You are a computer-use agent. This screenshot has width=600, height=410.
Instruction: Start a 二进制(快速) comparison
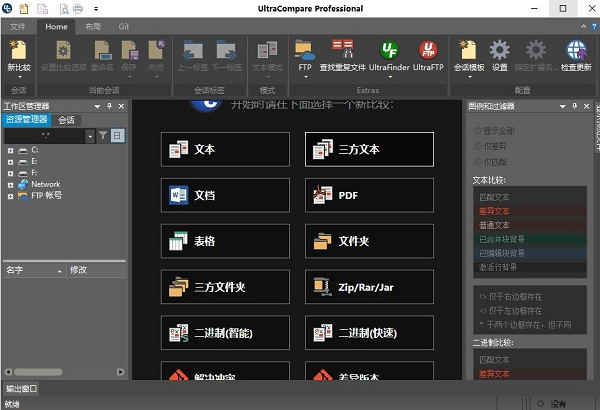(369, 333)
